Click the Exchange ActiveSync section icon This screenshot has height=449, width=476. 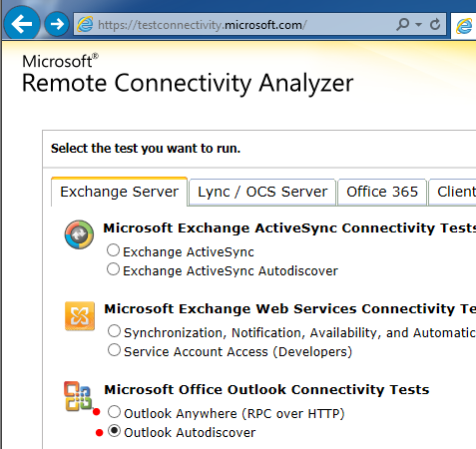[79, 234]
